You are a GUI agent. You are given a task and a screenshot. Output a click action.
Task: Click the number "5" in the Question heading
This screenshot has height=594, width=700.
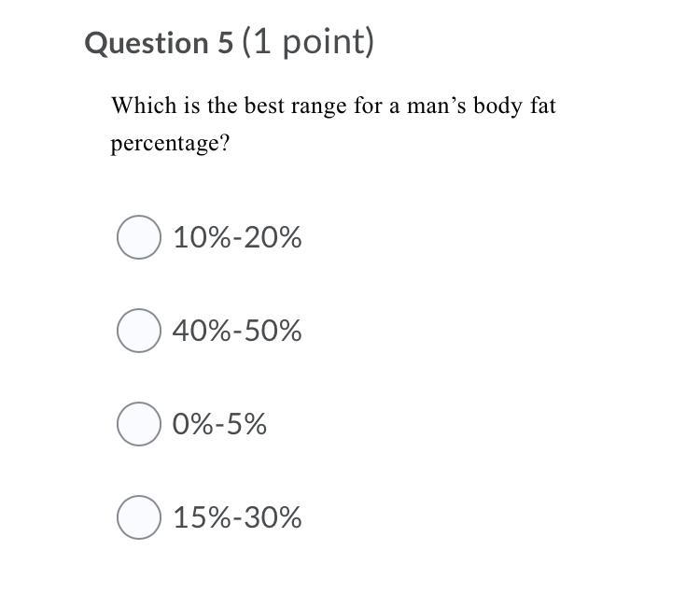226,43
